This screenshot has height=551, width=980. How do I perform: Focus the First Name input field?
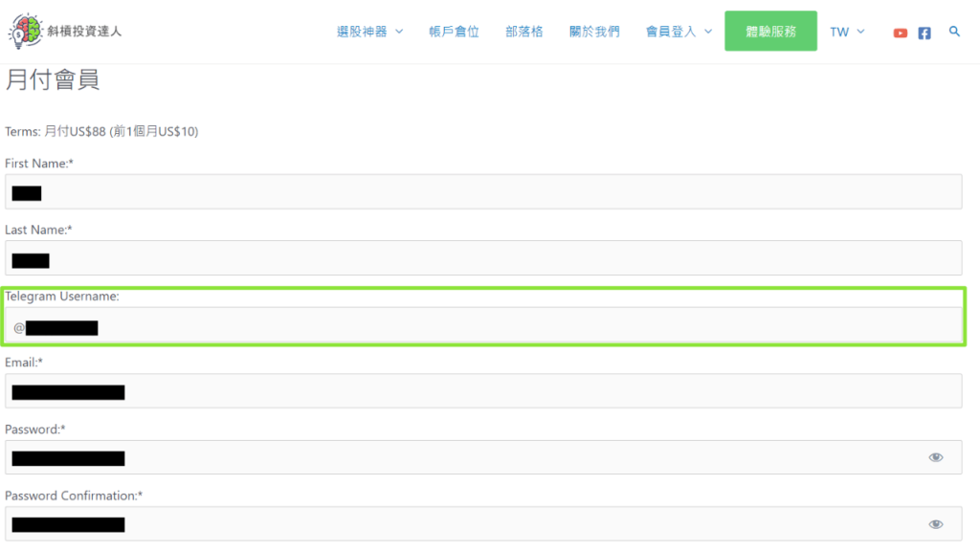(x=483, y=191)
